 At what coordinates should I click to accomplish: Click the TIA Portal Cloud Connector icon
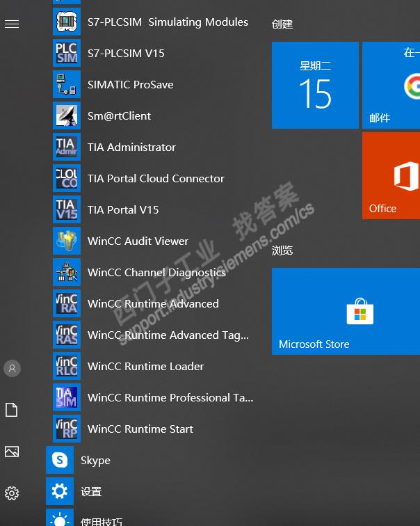[x=67, y=178]
